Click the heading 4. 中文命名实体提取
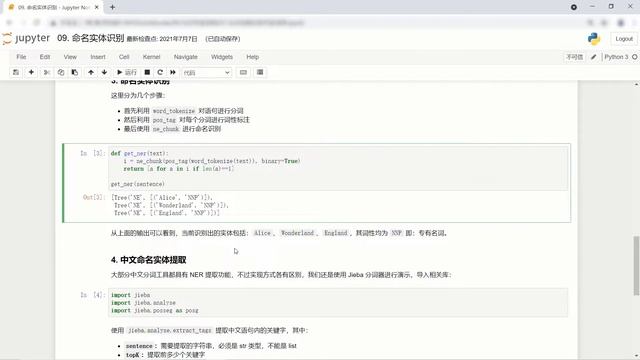This screenshot has width=640, height=360. (149, 260)
